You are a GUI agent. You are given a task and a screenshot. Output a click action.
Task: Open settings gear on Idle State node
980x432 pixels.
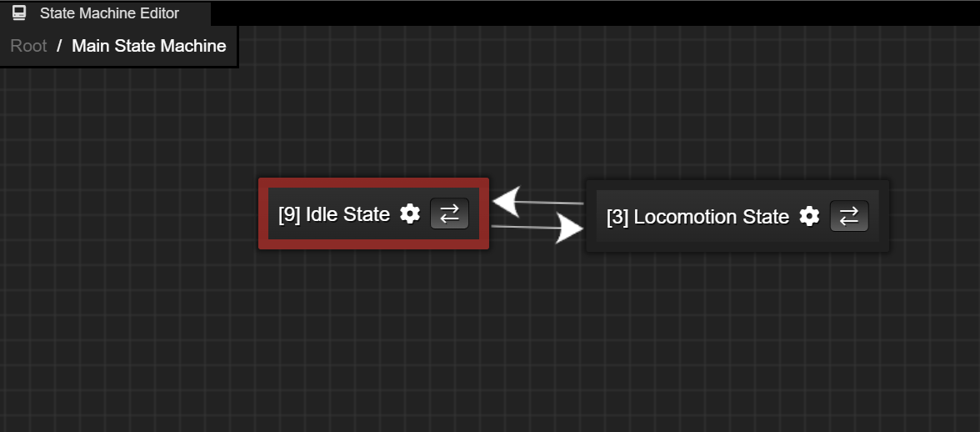410,214
